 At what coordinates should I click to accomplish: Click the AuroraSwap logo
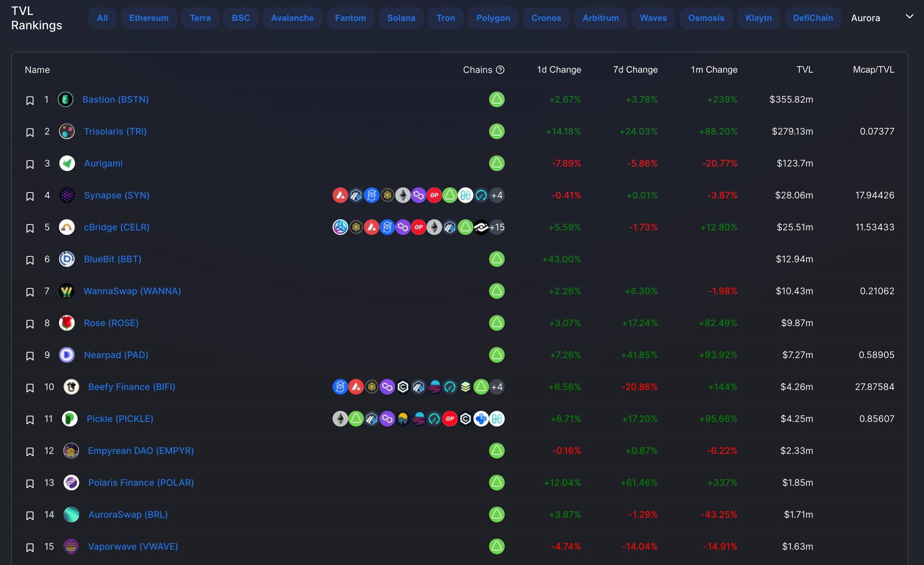click(x=71, y=515)
